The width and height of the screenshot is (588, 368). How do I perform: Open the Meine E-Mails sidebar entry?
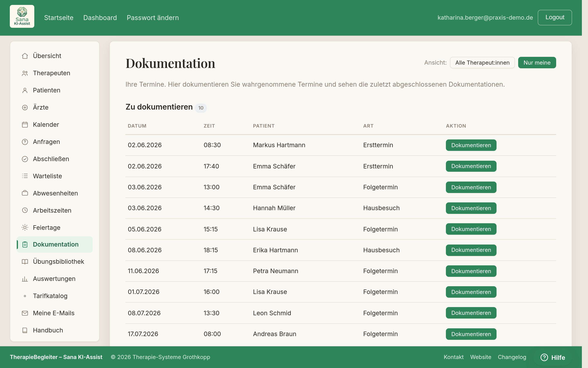[55, 313]
